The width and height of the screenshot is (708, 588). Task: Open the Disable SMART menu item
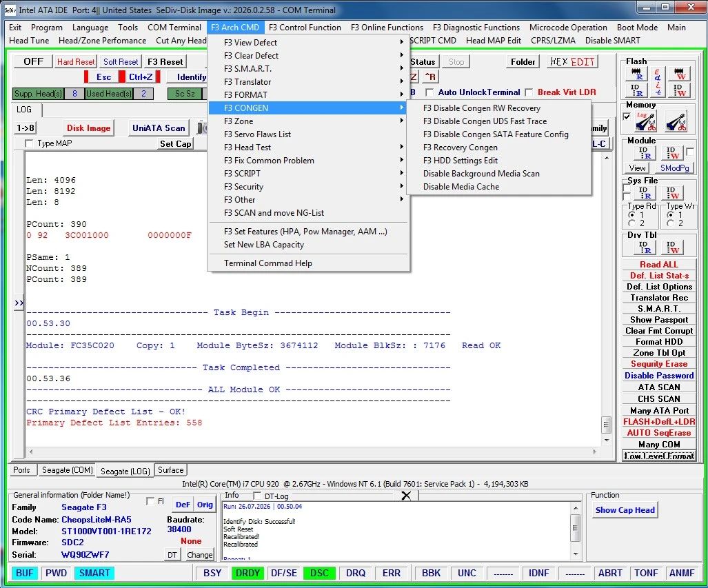(x=612, y=41)
